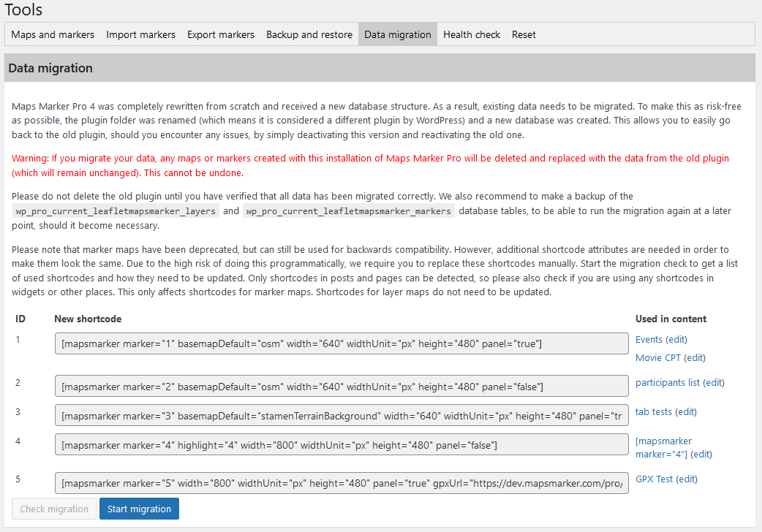
Task: Switch to the Reset tab
Action: pos(524,34)
